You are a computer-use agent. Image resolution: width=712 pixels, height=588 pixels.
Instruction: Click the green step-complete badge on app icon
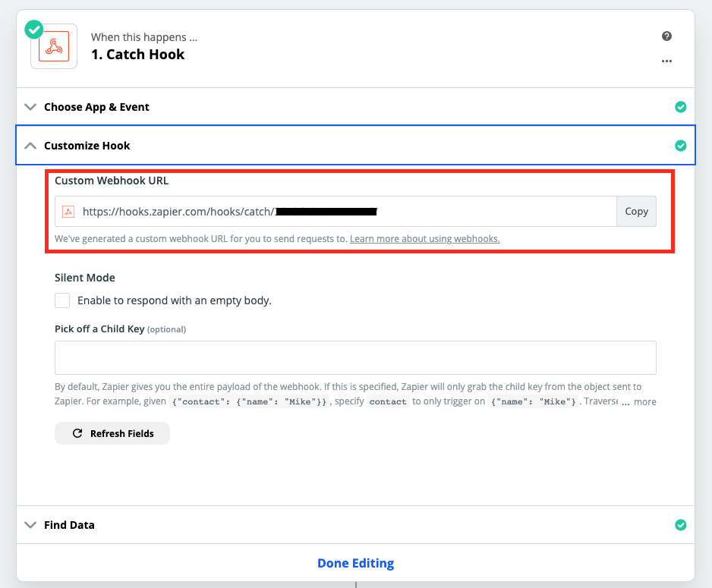(34, 30)
